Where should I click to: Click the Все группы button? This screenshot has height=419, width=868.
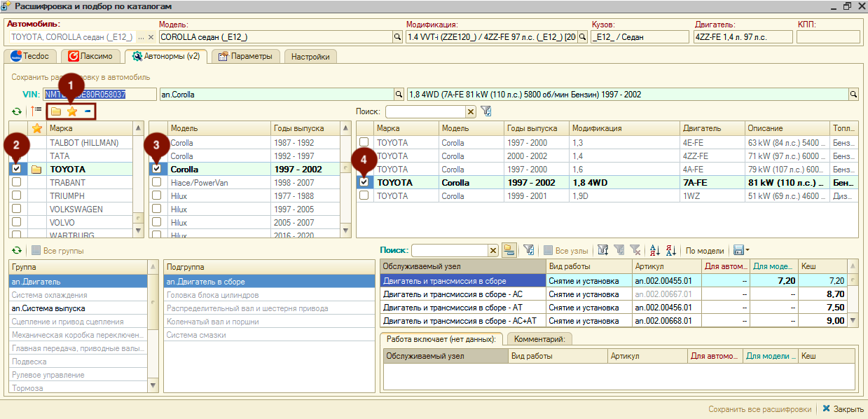(x=57, y=250)
